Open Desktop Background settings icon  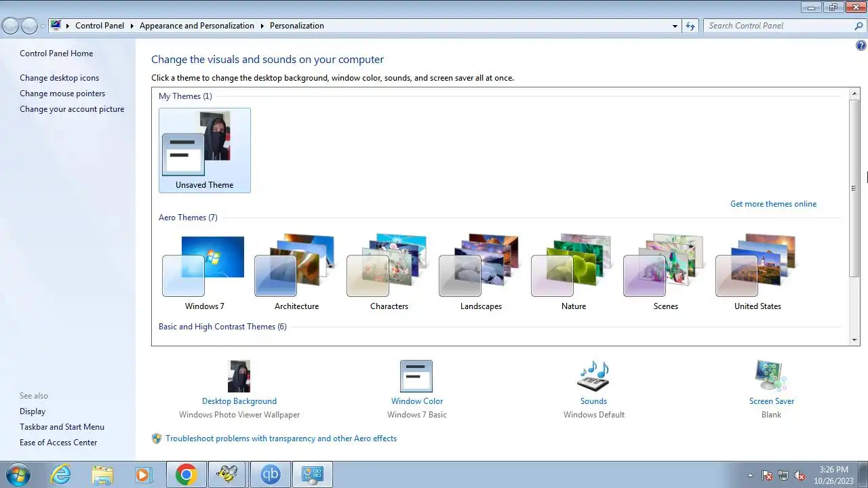coord(239,376)
